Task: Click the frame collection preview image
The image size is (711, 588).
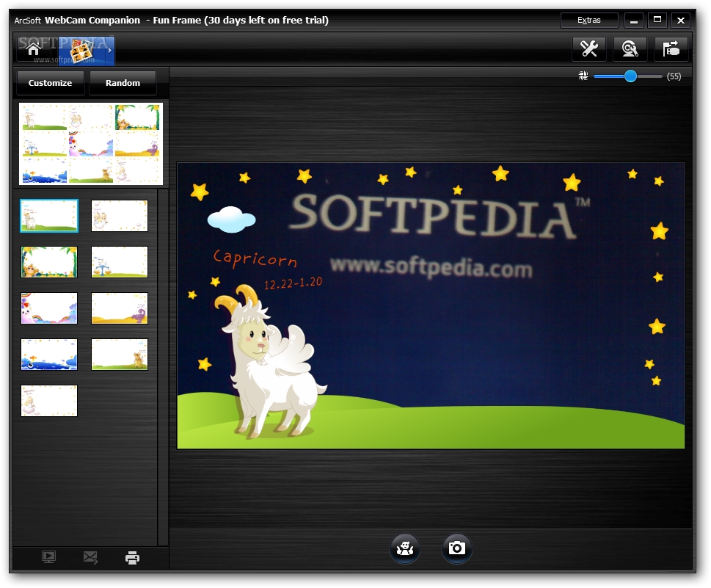Action: 91,143
